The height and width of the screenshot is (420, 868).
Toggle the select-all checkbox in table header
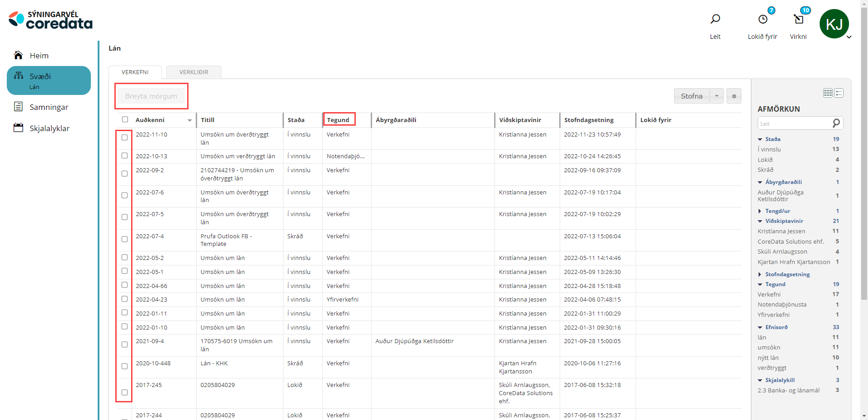[x=125, y=119]
